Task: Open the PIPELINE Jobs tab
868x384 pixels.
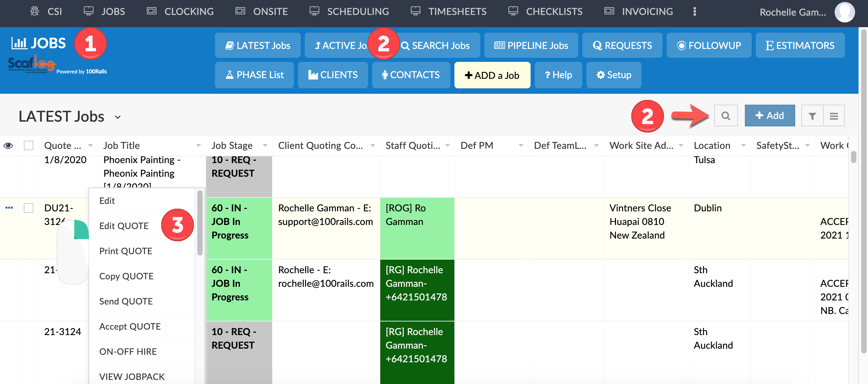Action: click(531, 45)
